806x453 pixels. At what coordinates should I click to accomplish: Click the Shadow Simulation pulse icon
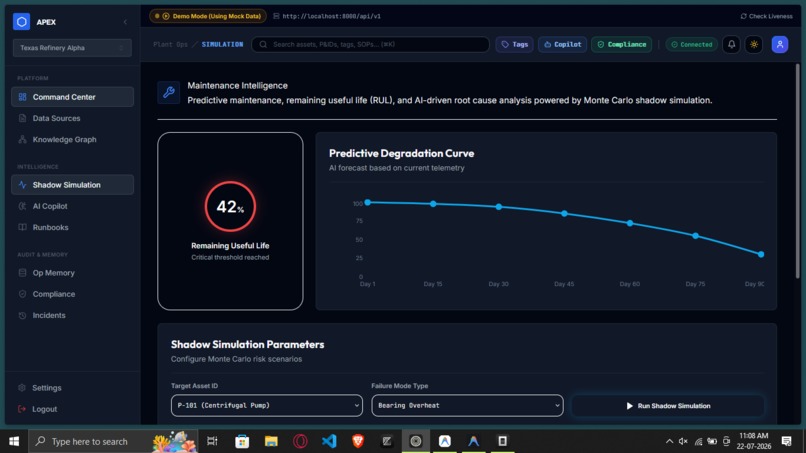[x=22, y=185]
